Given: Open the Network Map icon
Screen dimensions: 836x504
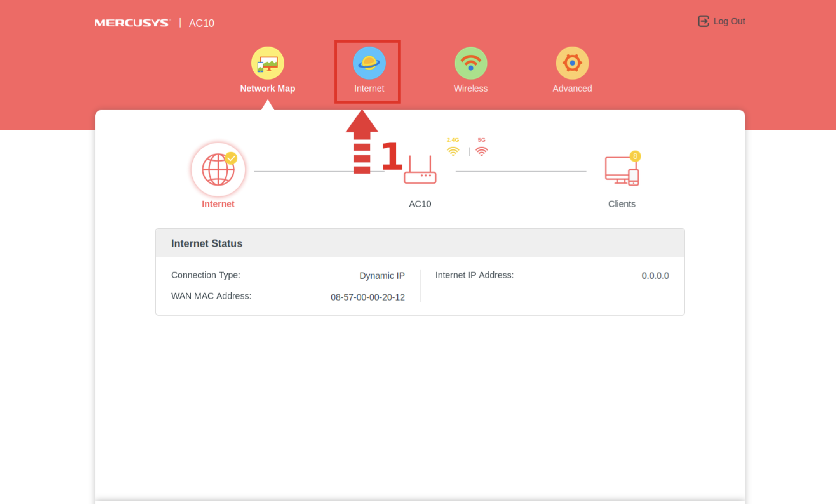Looking at the screenshot, I should (267, 63).
